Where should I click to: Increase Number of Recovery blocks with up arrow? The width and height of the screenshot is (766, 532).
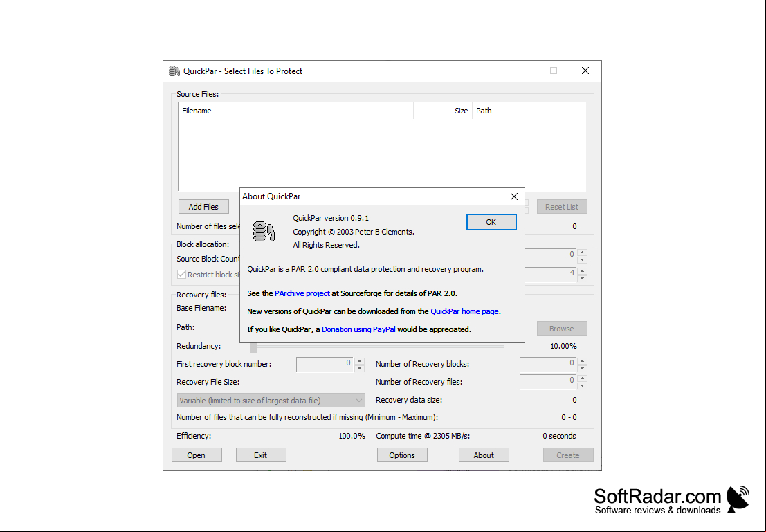[583, 362]
